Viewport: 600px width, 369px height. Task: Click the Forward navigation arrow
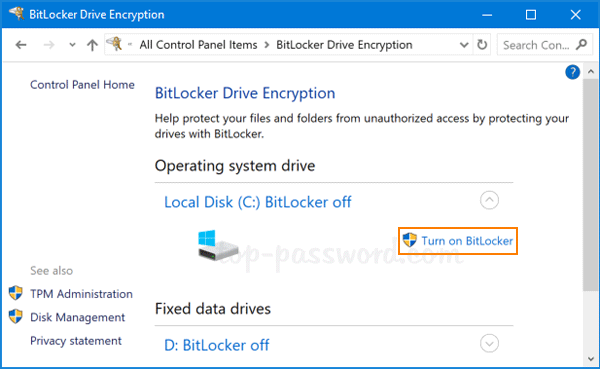[x=49, y=45]
